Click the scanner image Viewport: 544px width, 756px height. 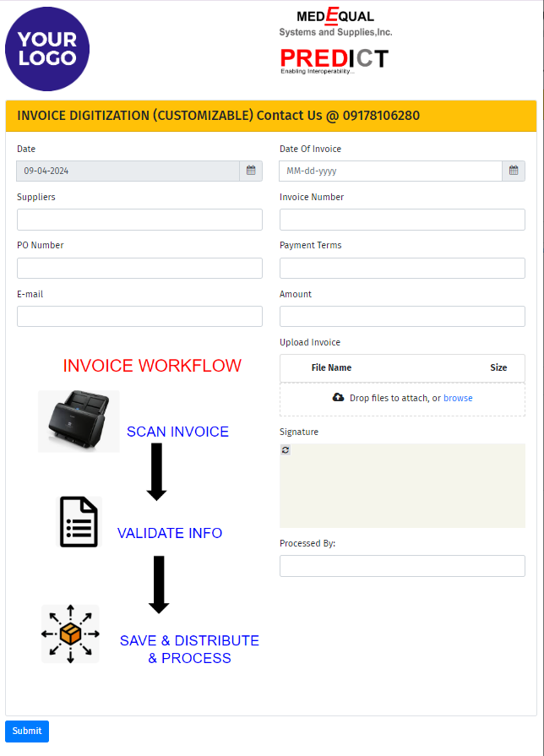coord(79,421)
